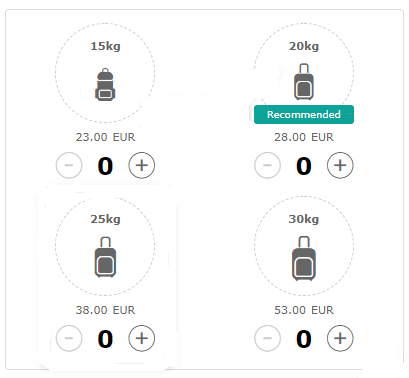Screen dimensions: 409x378
Task: Click the 30kg weight label
Action: pos(304,219)
